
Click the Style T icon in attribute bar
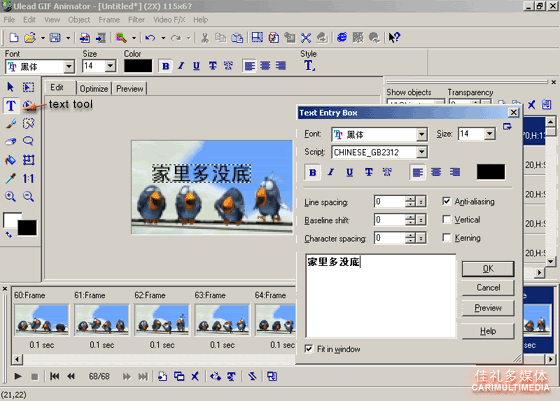pyautogui.click(x=309, y=66)
